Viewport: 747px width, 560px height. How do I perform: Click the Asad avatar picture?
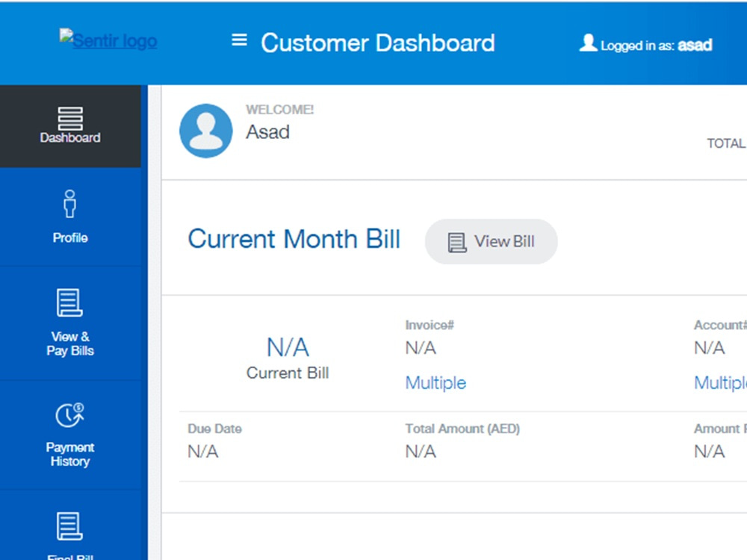pos(206,131)
